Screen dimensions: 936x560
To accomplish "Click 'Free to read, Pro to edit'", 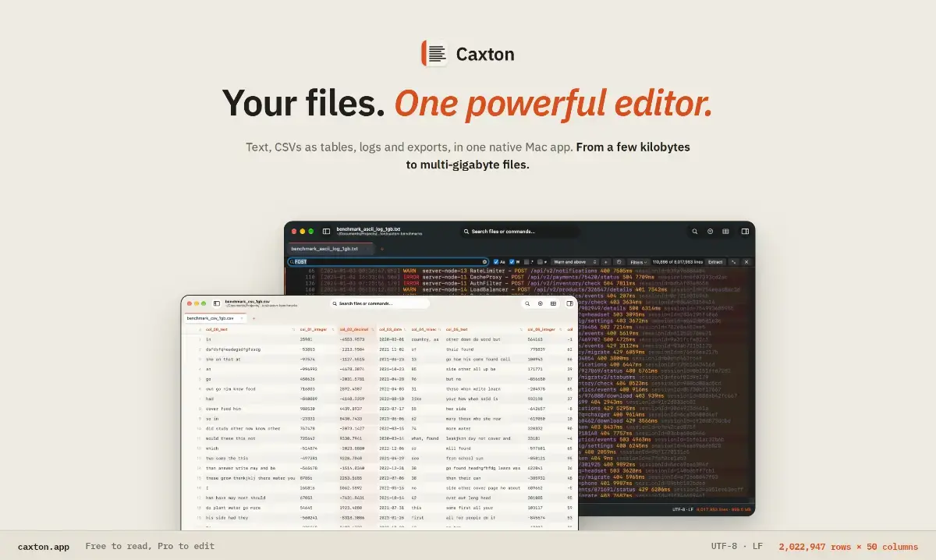I will [x=150, y=547].
